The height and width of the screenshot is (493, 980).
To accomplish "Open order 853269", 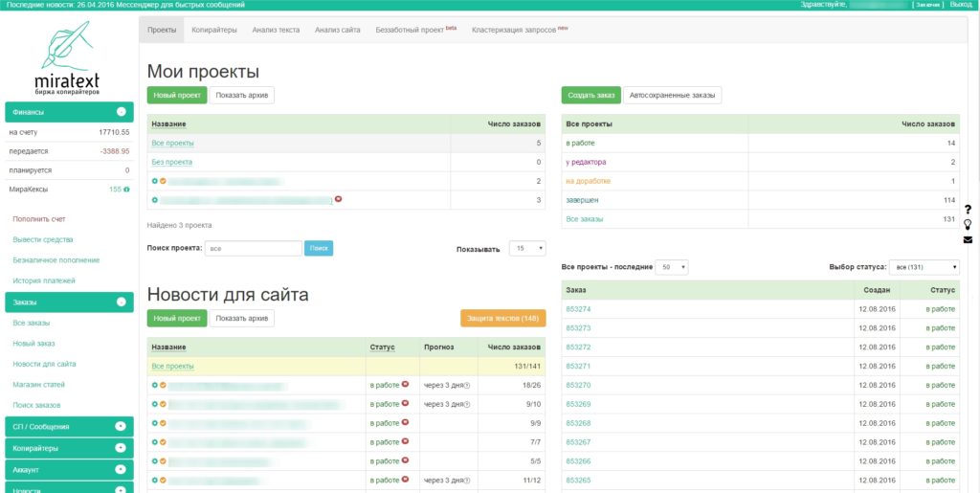I will (x=578, y=404).
